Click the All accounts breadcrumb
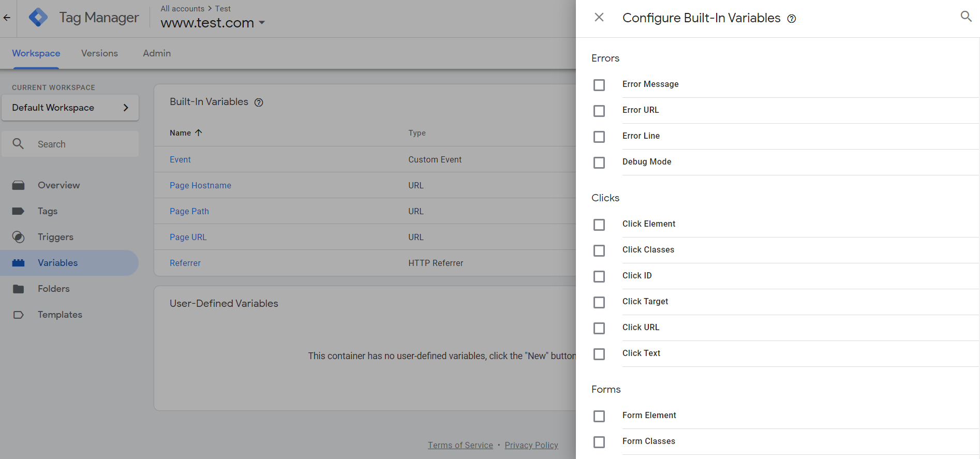The image size is (980, 459). (182, 9)
